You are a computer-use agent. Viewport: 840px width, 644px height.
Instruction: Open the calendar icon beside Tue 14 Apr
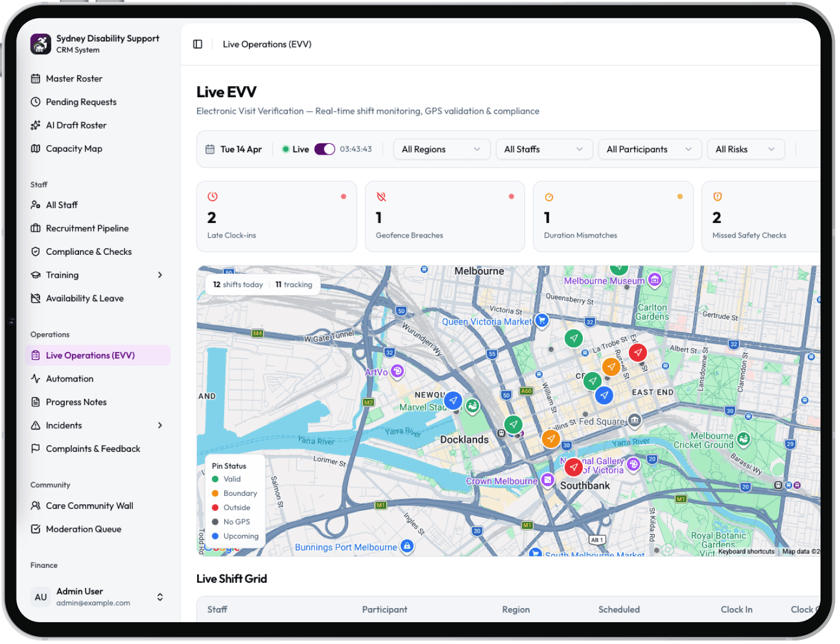click(x=210, y=149)
